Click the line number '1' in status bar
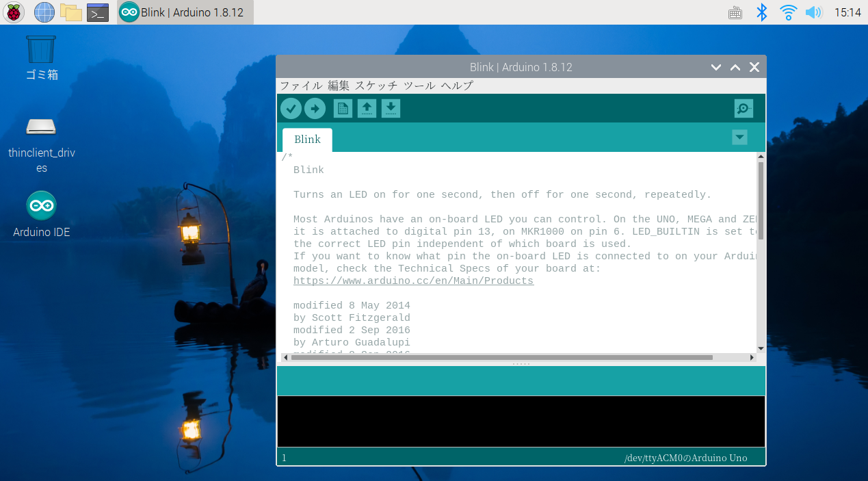868x481 pixels. point(284,458)
